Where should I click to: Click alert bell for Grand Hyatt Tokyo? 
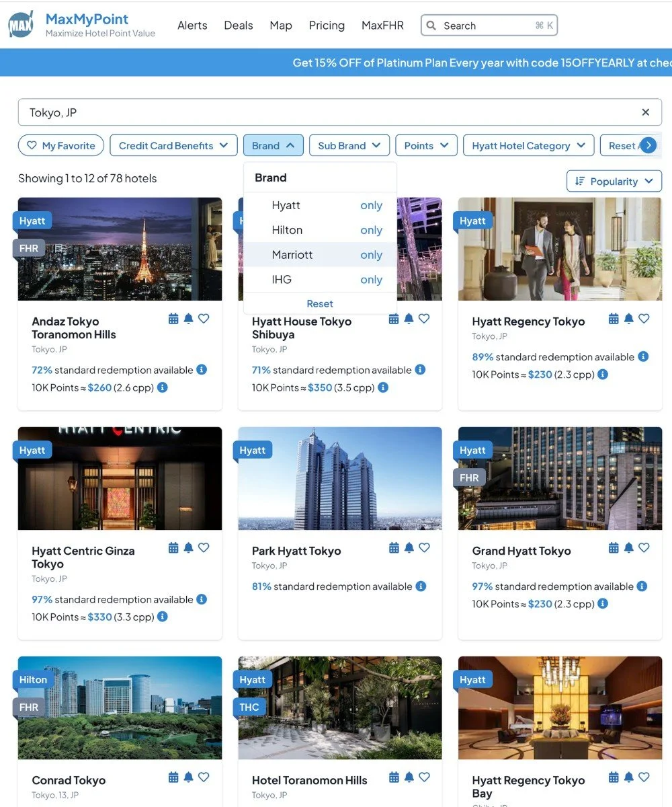coord(628,548)
